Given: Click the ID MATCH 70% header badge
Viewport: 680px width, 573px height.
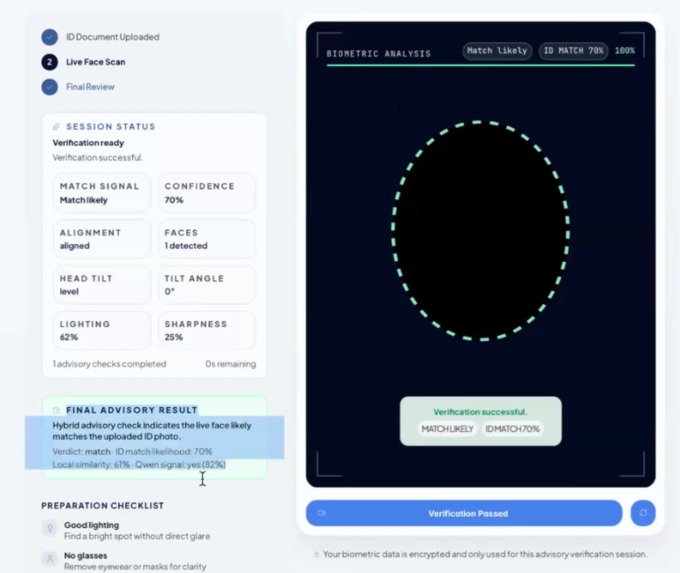Looking at the screenshot, I should pos(573,51).
